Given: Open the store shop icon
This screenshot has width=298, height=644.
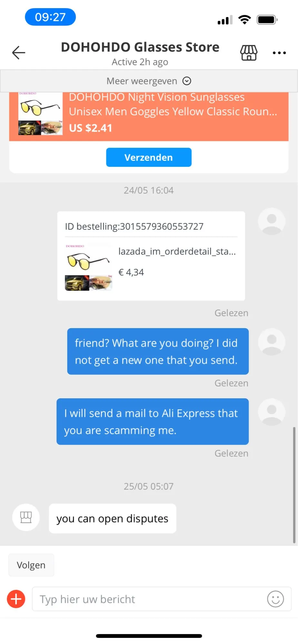Looking at the screenshot, I should tap(249, 52).
